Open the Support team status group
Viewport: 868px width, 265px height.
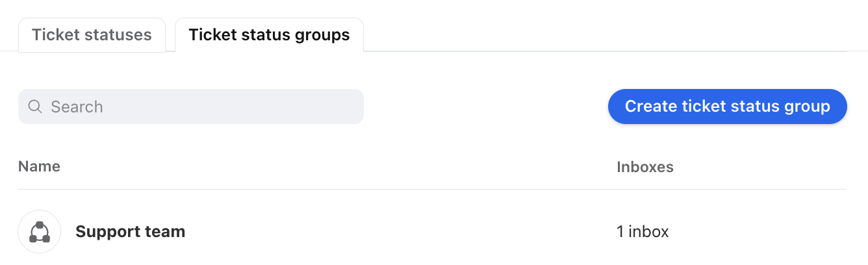pos(433,231)
